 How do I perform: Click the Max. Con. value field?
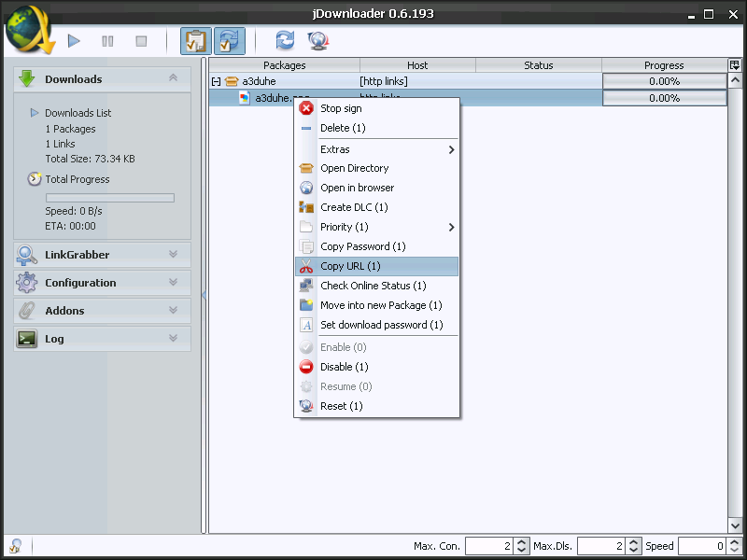pyautogui.click(x=489, y=546)
